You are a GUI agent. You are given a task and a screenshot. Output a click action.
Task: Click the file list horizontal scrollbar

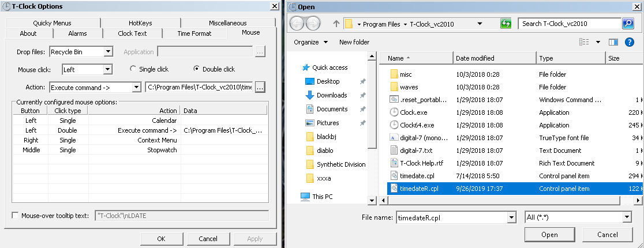click(504, 200)
